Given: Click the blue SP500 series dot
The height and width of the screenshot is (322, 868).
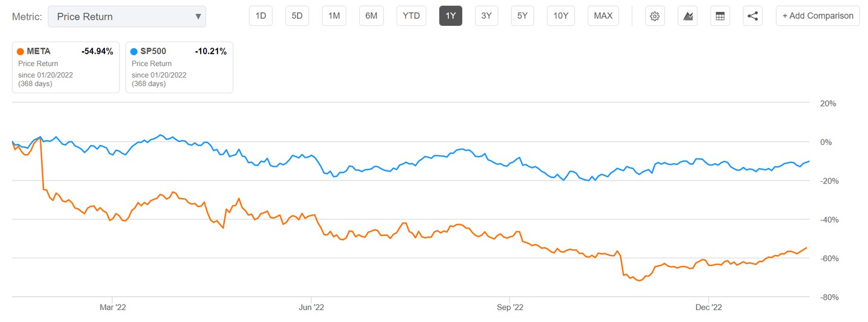Looking at the screenshot, I should point(135,52).
